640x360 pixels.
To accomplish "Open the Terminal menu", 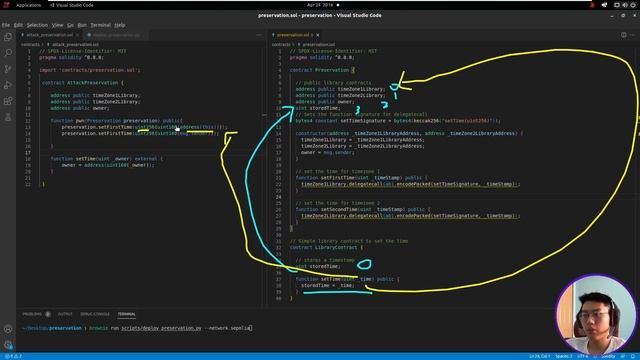I will coord(100,25).
